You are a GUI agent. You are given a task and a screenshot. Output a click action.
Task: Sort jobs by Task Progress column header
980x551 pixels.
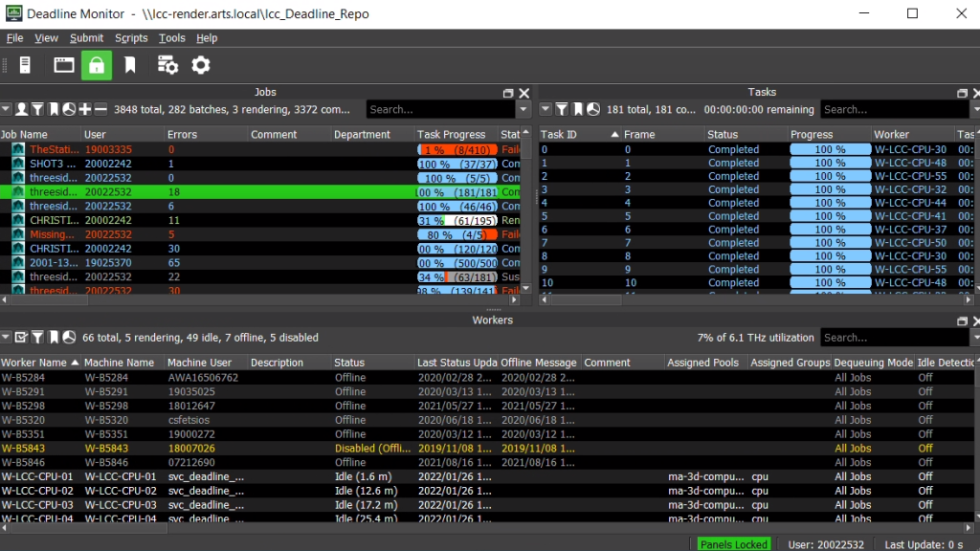point(457,134)
